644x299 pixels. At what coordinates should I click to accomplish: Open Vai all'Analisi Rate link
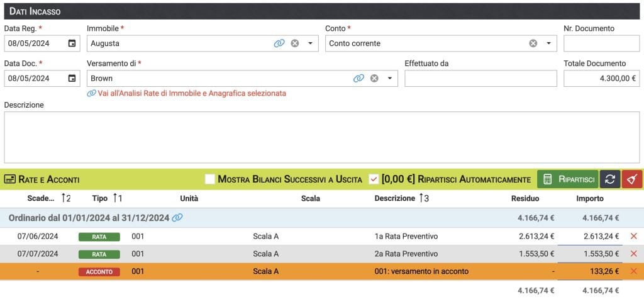click(x=191, y=93)
